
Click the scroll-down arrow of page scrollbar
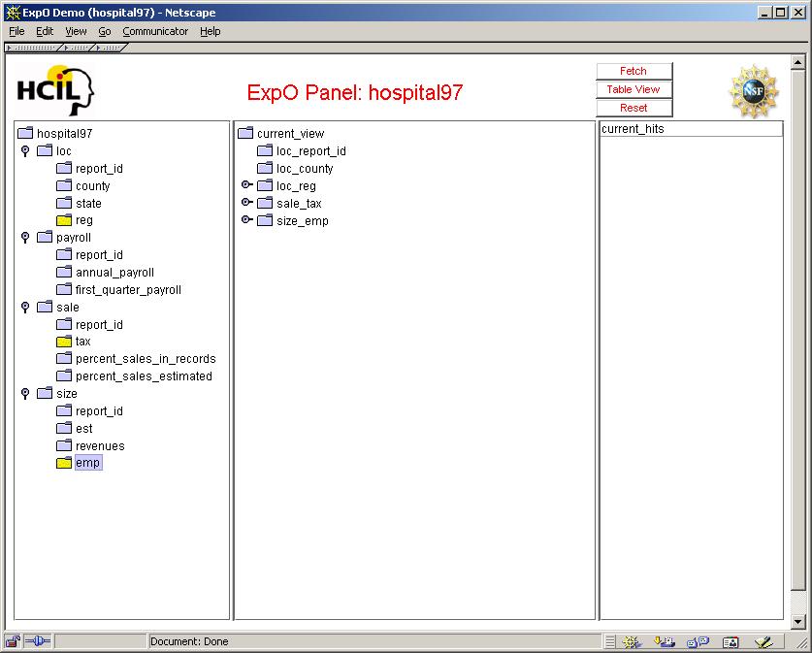point(798,621)
